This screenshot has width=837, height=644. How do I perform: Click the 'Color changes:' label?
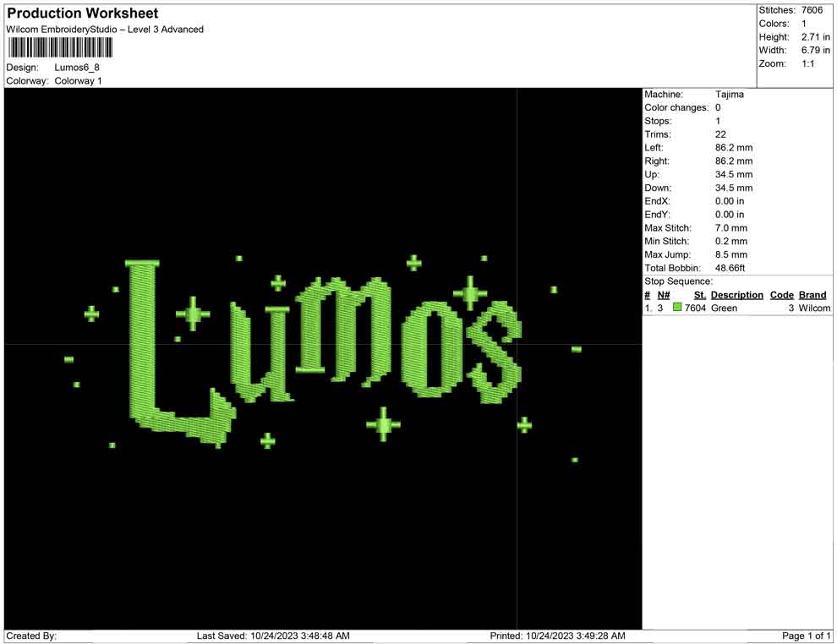676,108
